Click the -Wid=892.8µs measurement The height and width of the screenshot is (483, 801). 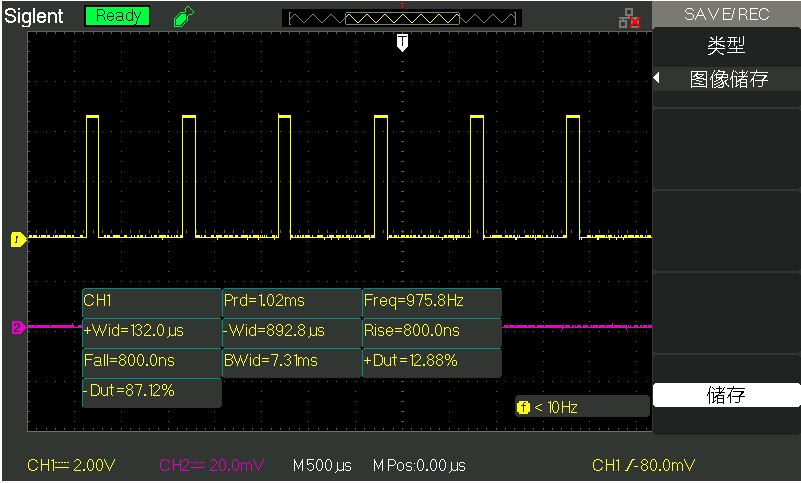292,333
